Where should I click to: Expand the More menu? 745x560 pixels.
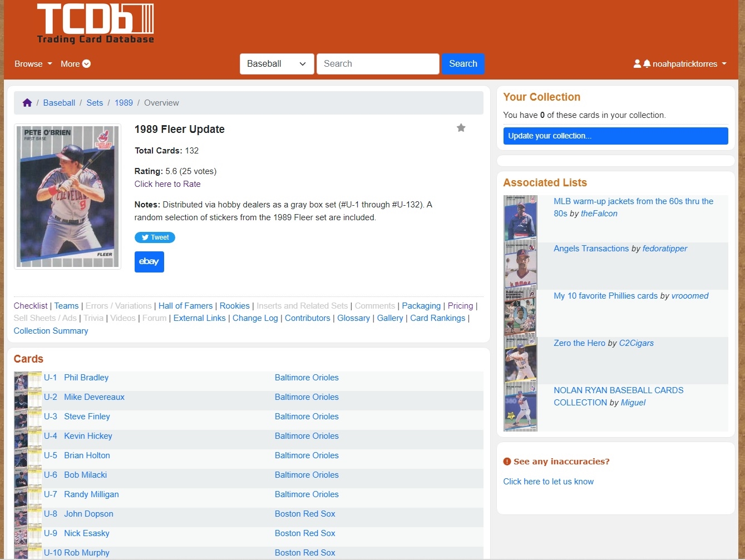point(76,64)
